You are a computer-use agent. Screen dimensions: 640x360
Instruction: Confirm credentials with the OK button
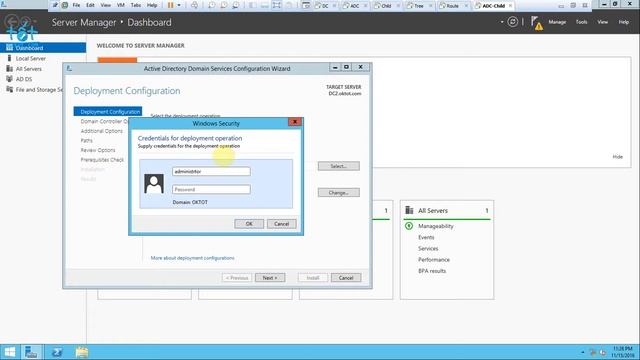pyautogui.click(x=249, y=224)
